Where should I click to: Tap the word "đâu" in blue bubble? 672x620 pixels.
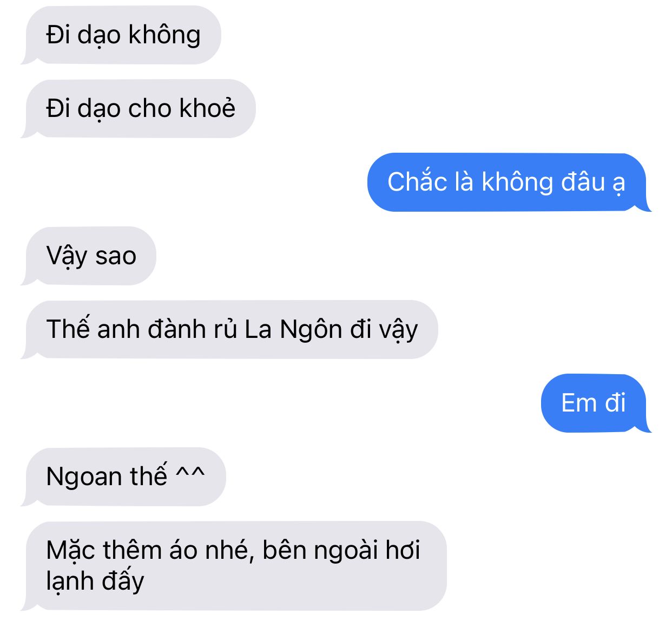(x=582, y=182)
